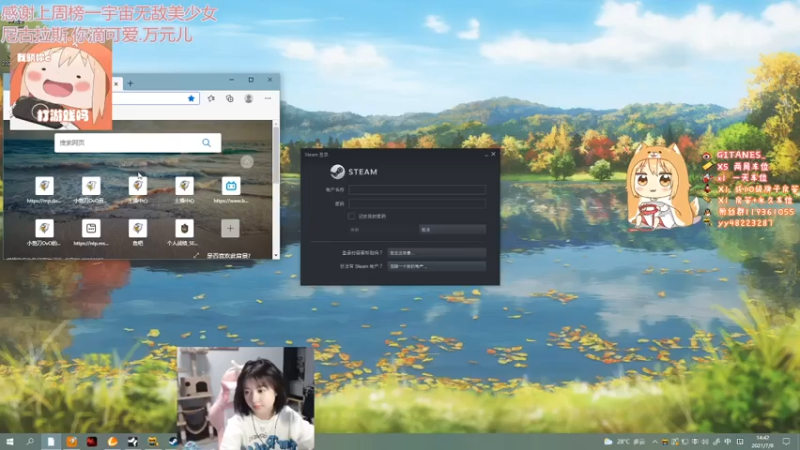Tick the remember my password checkbox
The height and width of the screenshot is (450, 800).
coord(352,216)
